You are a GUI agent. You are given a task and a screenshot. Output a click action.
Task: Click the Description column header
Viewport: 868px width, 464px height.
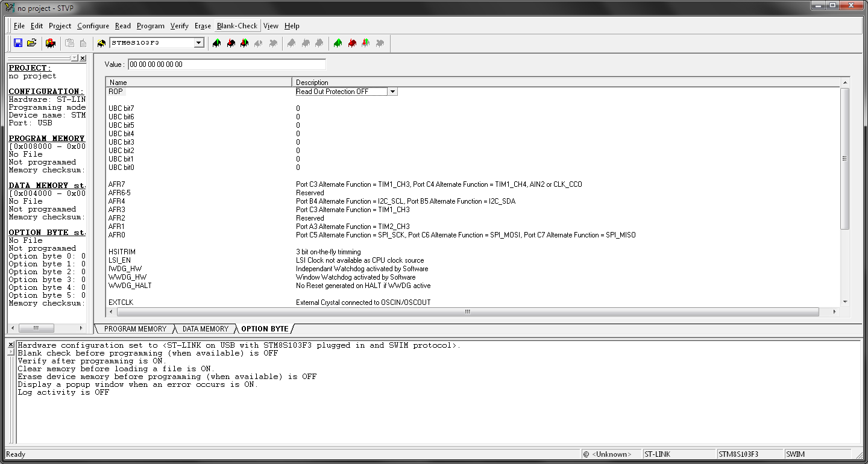[565, 82]
